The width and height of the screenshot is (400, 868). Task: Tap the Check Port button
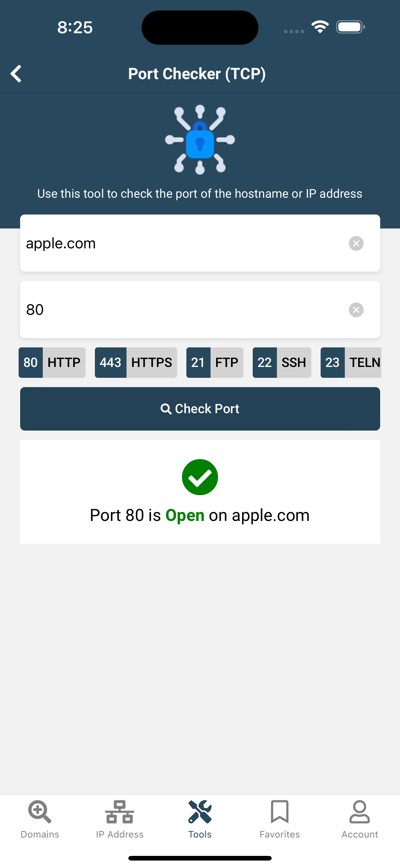pos(200,409)
